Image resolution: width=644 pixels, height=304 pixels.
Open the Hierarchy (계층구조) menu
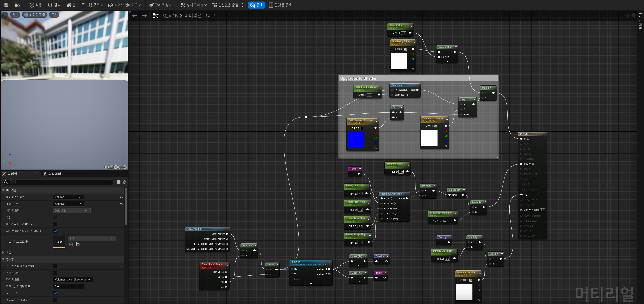coord(92,5)
